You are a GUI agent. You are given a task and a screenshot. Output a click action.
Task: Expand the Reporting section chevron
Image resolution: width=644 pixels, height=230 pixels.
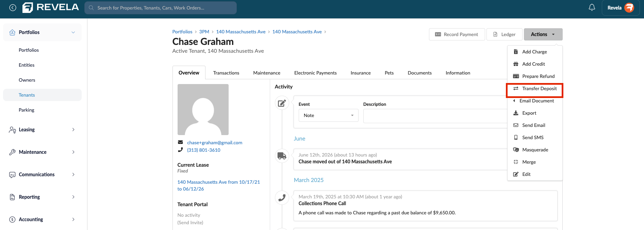pyautogui.click(x=73, y=197)
